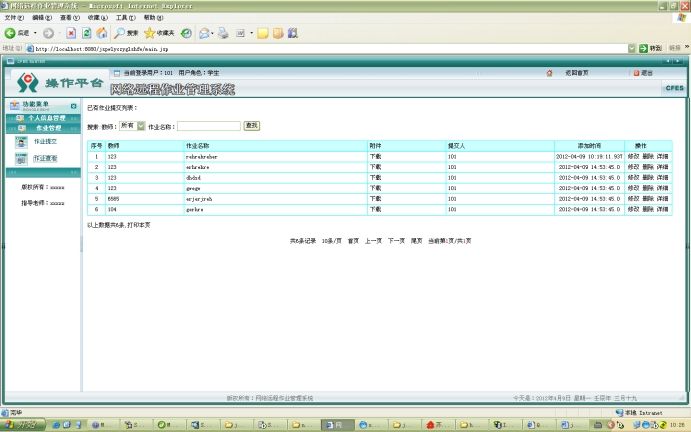The width and height of the screenshot is (691, 432).
Task: Click the red home icon beside 返回首页
Action: tap(549, 73)
